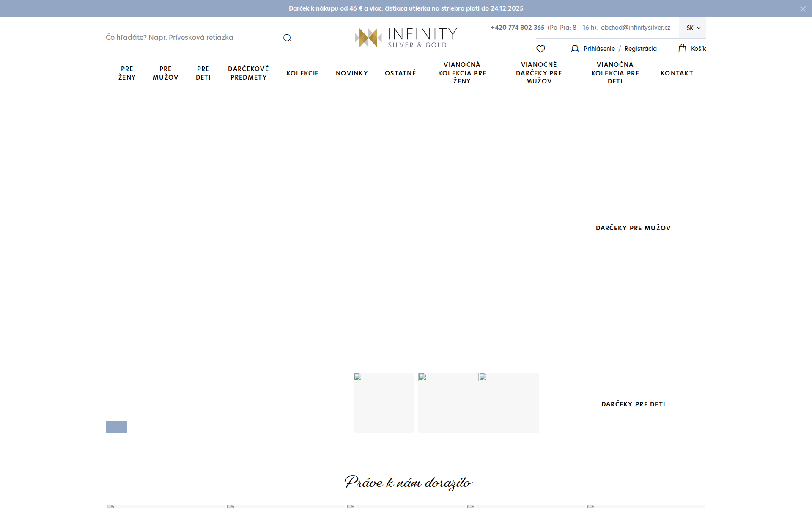The width and height of the screenshot is (812, 508).
Task: Click the person icon next to Prihlásenie
Action: pos(575,49)
